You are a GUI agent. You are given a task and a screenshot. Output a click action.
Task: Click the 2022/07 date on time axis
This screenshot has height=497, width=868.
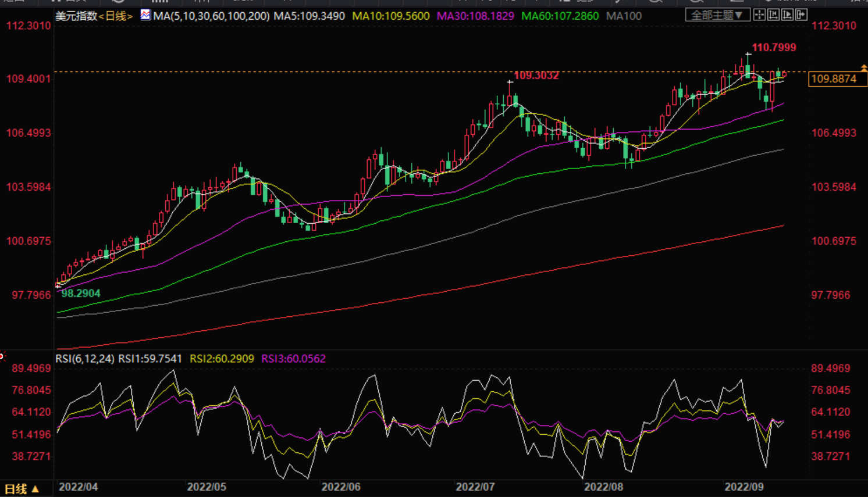point(475,487)
